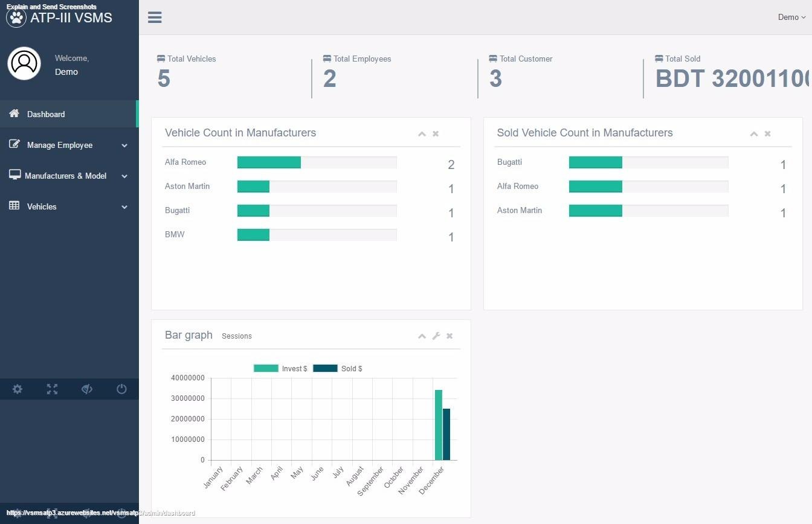Click the wrench icon in Bar graph panel
Viewport: 812px width, 524px height.
[436, 336]
